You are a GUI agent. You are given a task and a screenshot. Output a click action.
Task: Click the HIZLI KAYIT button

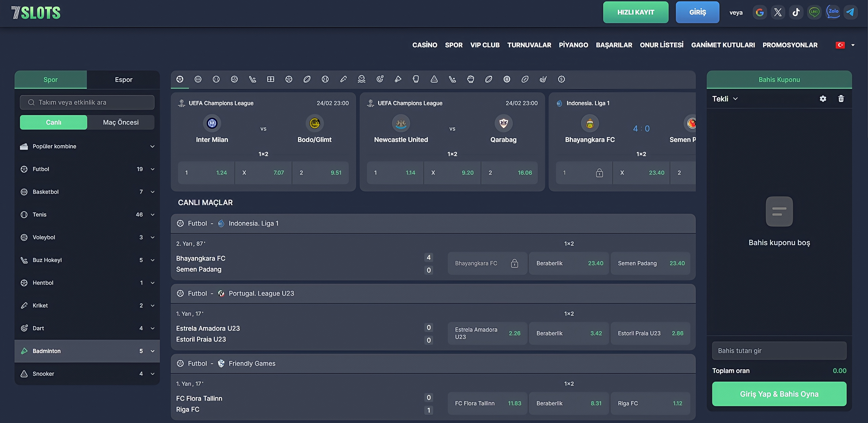(x=636, y=13)
